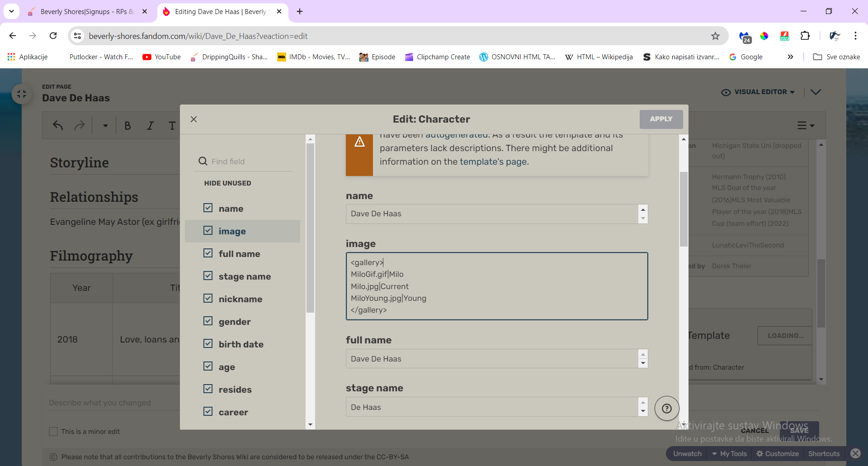Toggle the nickname field checkbox
Screen dimensions: 868x466
[x=208, y=299]
